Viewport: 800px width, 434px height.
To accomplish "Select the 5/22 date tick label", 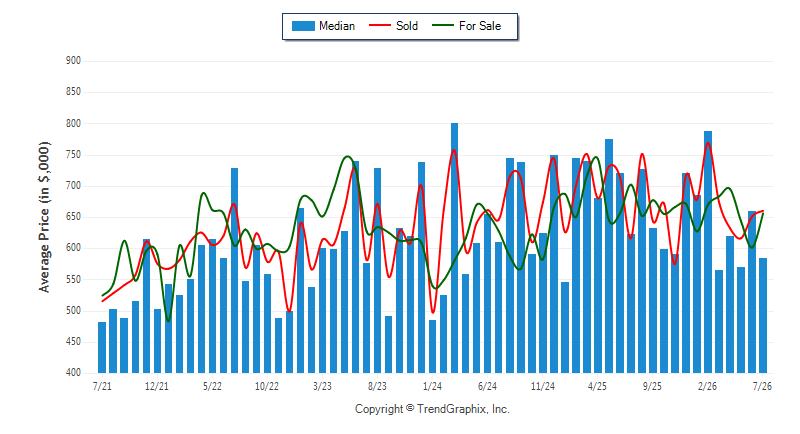I will (212, 386).
